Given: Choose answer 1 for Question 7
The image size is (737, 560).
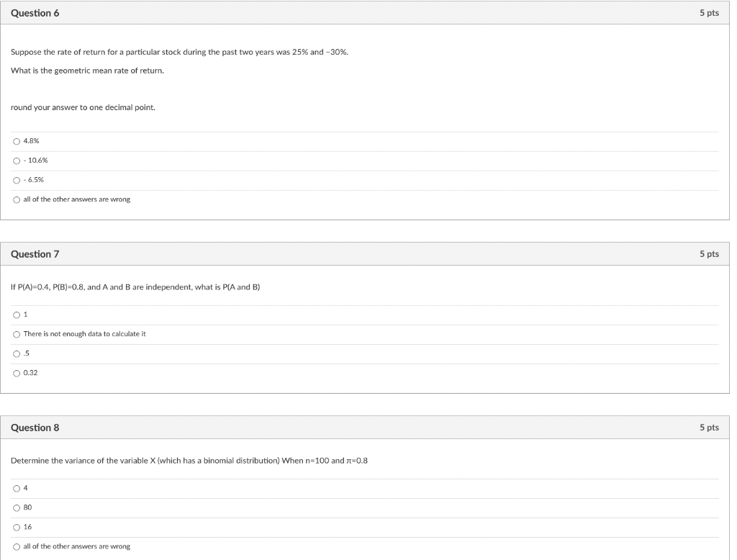Looking at the screenshot, I should (x=17, y=315).
